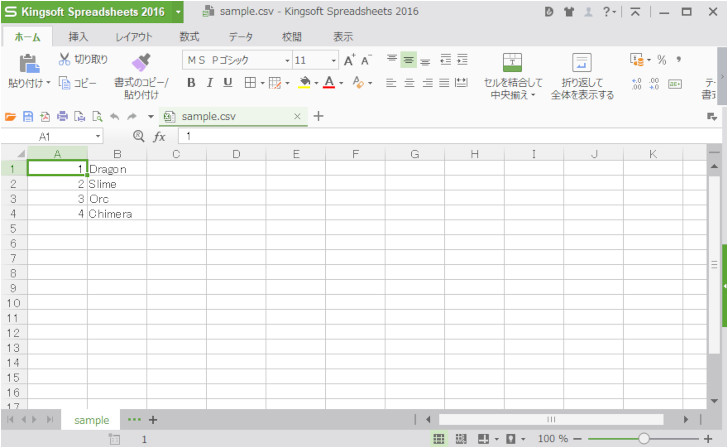The image size is (728, 448).
Task: Open file with folder icon
Action: (10, 117)
